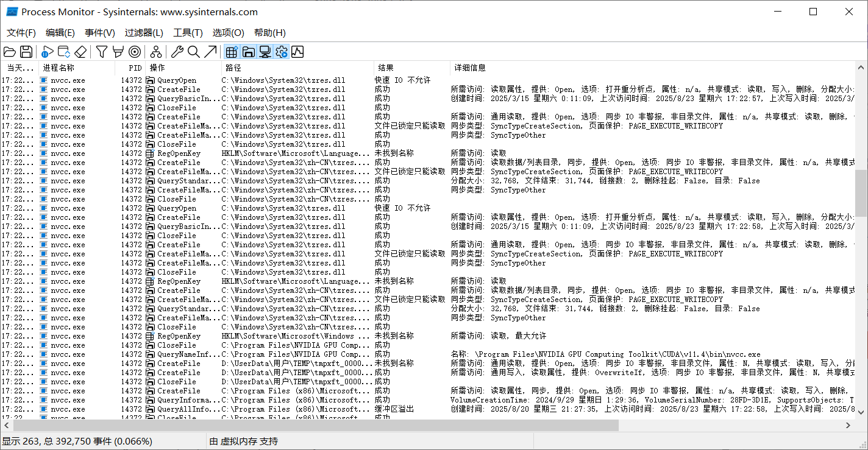This screenshot has width=868, height=450.
Task: Click the vertical scrollbar down arrow
Action: [861, 414]
